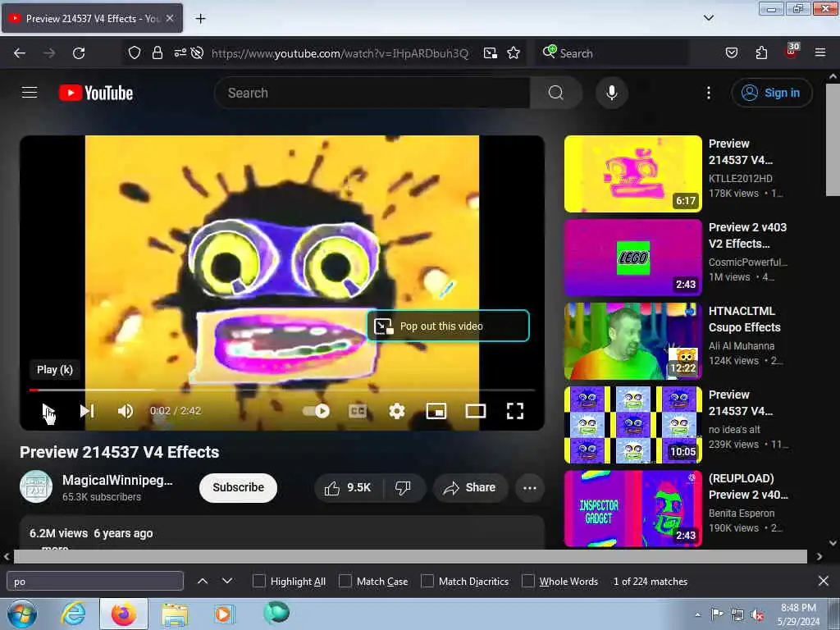
Task: View site security padlock info
Action: coord(157,53)
